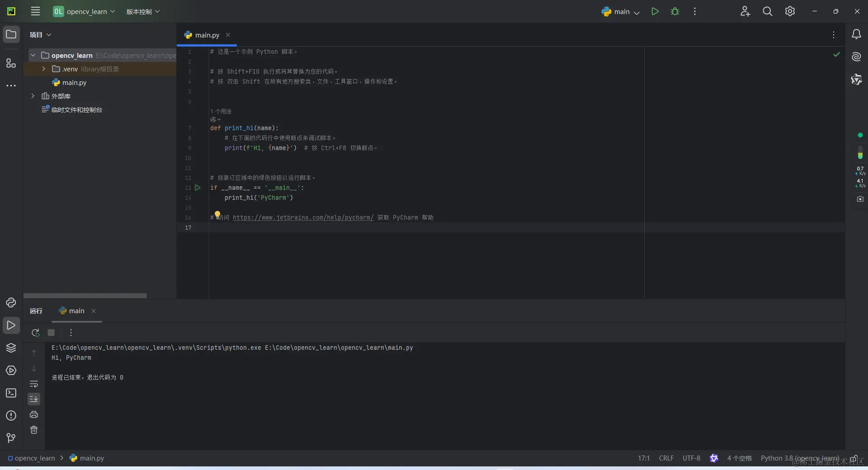The height and width of the screenshot is (470, 868).
Task: Expand the 外部库 node
Action: [33, 96]
